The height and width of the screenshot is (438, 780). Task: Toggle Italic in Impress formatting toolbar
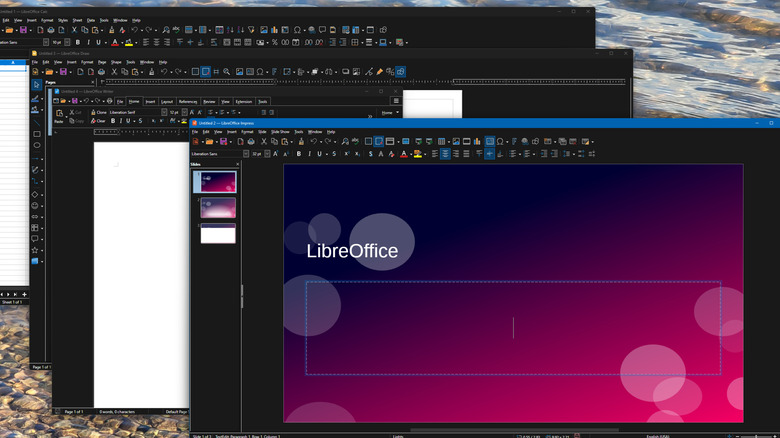pos(309,154)
